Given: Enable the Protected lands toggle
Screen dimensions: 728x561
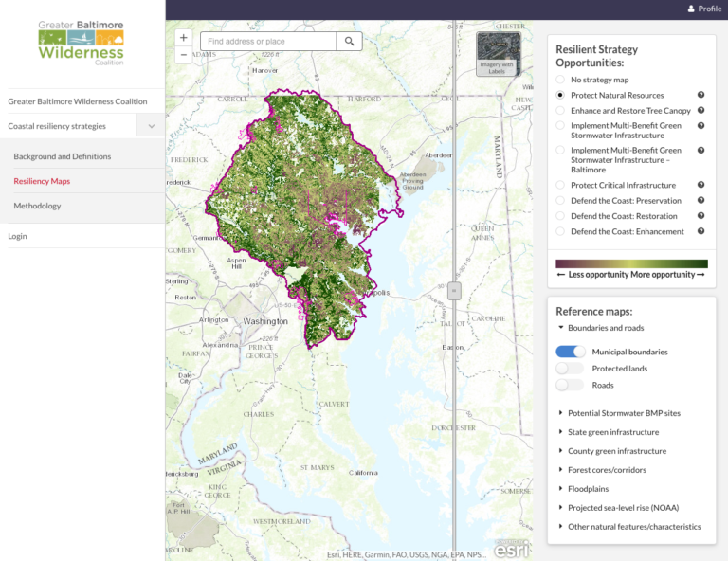Looking at the screenshot, I should point(570,369).
